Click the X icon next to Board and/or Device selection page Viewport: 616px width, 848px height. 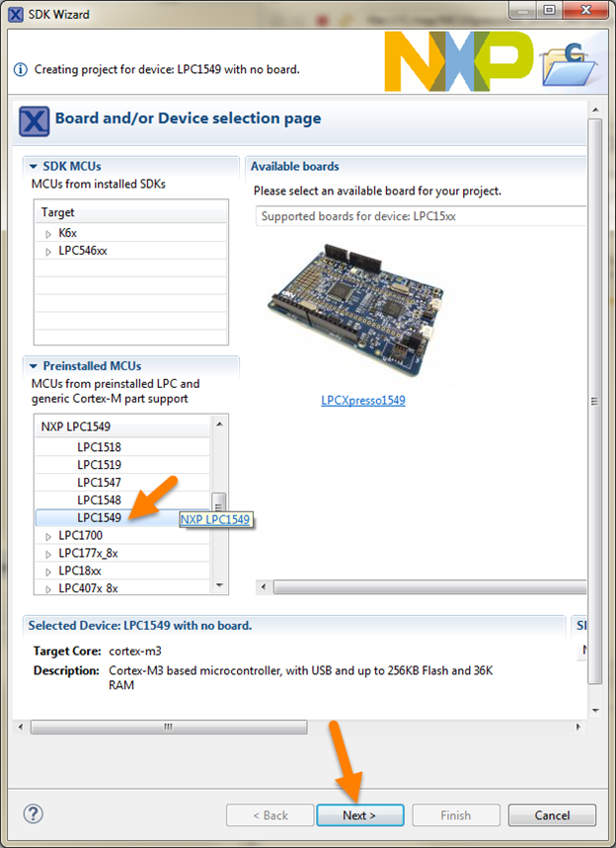[35, 120]
